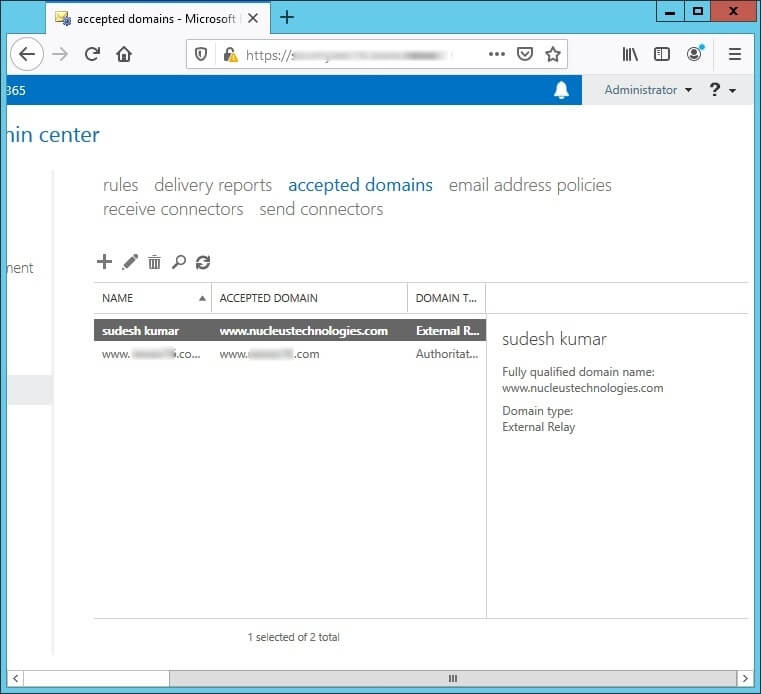Open the help question mark dropdown
This screenshot has width=761, height=694.
pos(722,90)
